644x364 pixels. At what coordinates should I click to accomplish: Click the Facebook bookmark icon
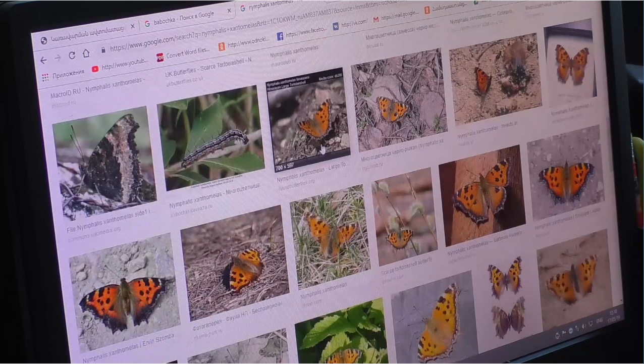(x=280, y=36)
